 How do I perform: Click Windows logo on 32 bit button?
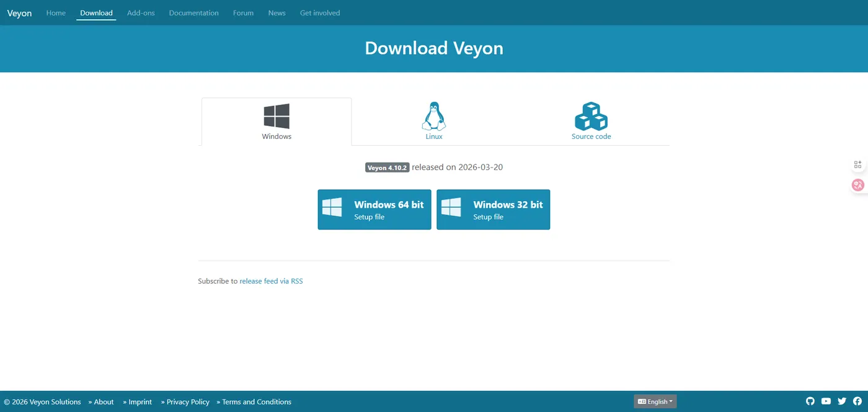(x=451, y=207)
